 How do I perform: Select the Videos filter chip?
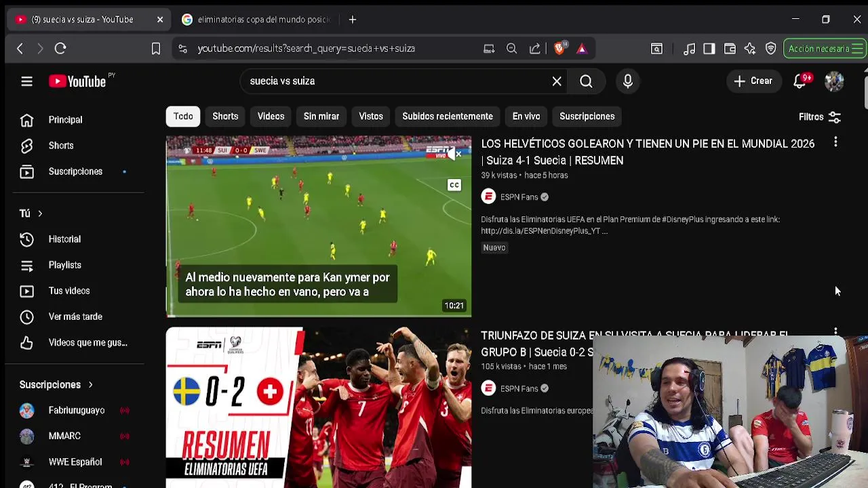(x=271, y=117)
